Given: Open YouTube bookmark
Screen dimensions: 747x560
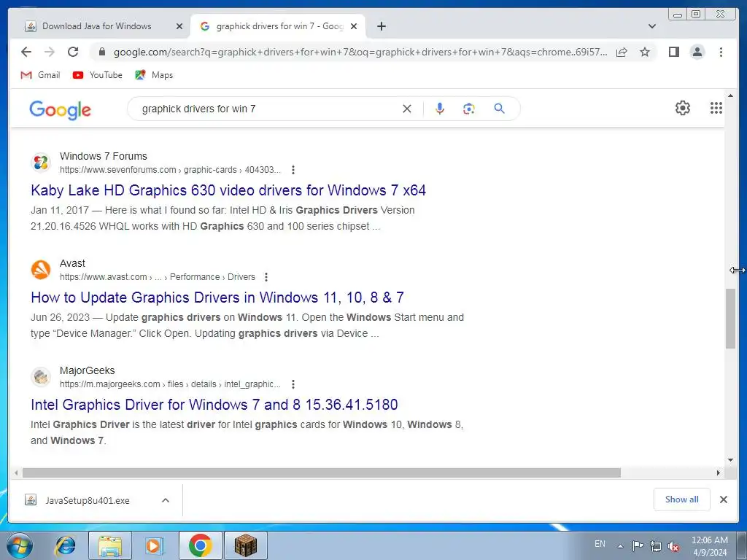Looking at the screenshot, I should [97, 75].
